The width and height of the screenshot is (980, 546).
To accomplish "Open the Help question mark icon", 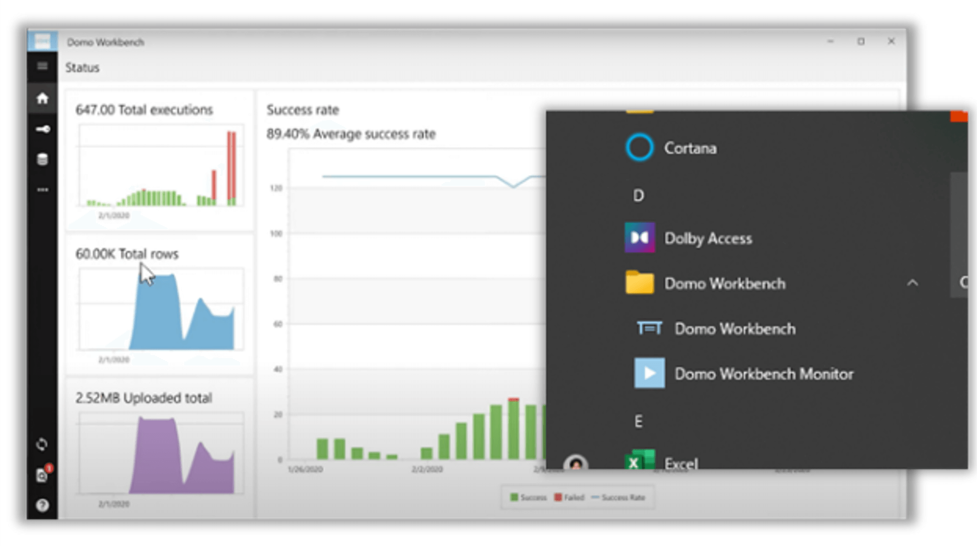I will (x=42, y=505).
